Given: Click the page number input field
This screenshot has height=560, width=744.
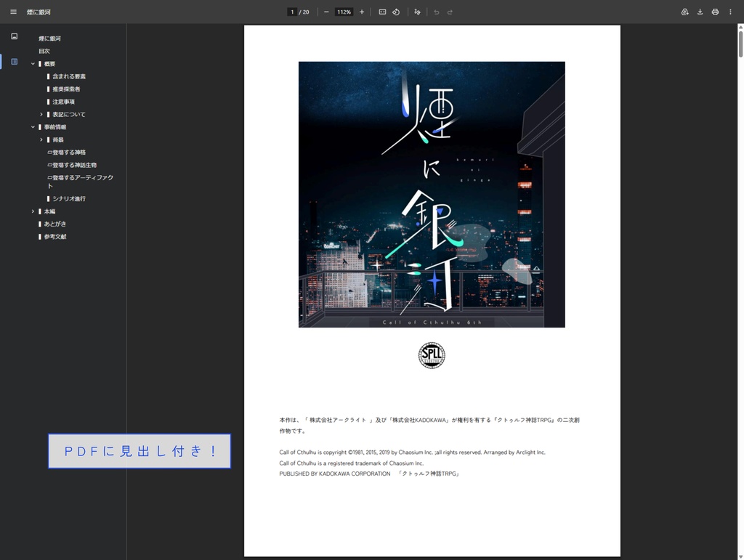Looking at the screenshot, I should pyautogui.click(x=292, y=12).
